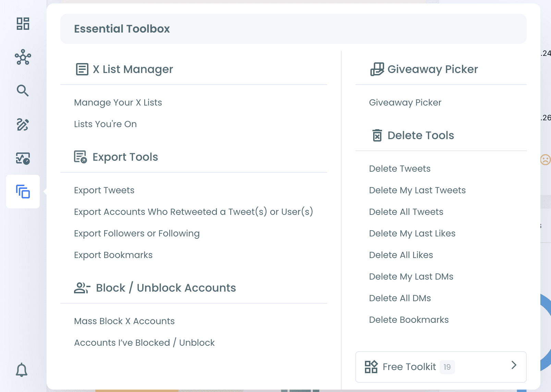The height and width of the screenshot is (392, 551).
Task: Open Delete My Last Tweets
Action: pos(417,190)
